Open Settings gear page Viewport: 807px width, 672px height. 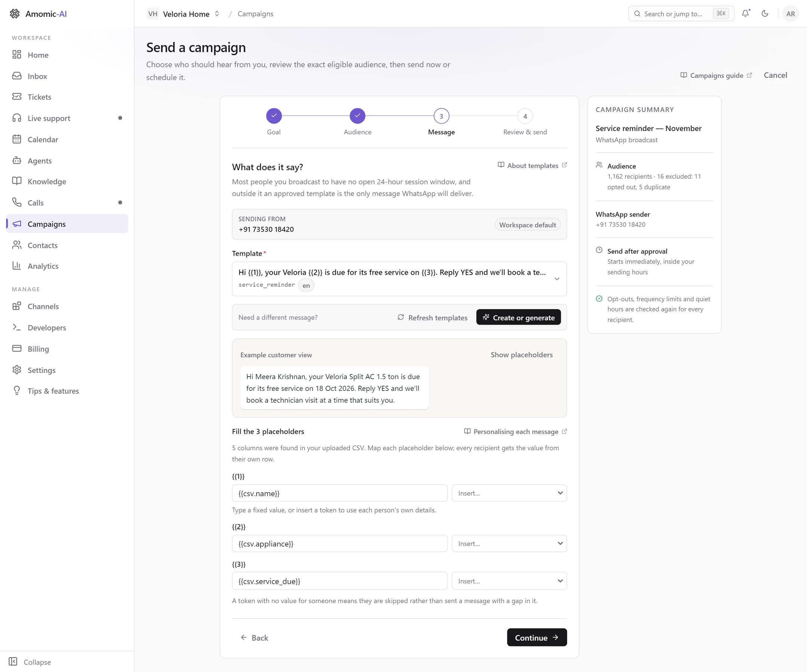click(x=67, y=370)
